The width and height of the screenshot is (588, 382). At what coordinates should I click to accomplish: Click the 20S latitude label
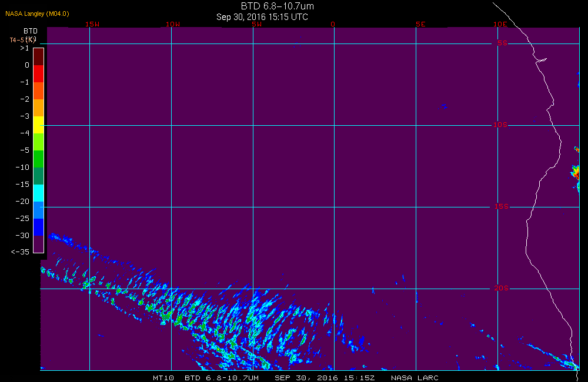pyautogui.click(x=500, y=289)
